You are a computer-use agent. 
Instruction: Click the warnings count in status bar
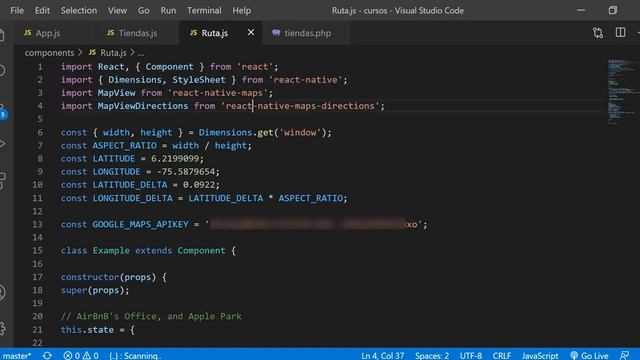point(91,356)
